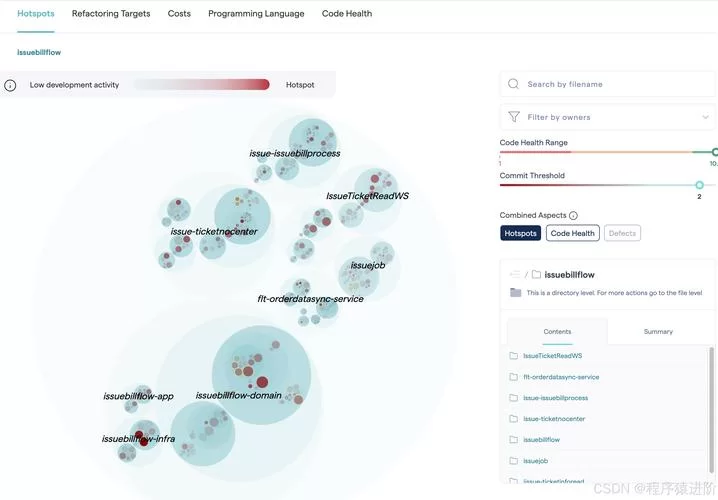Screen dimensions: 718x500
Task: Open the Summary tab
Action: [x=658, y=332]
